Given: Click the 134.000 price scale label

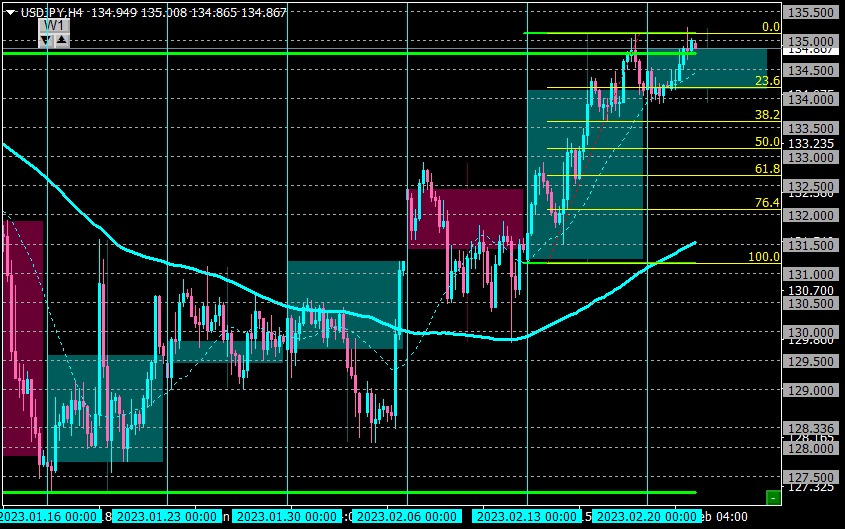Looking at the screenshot, I should (x=811, y=100).
